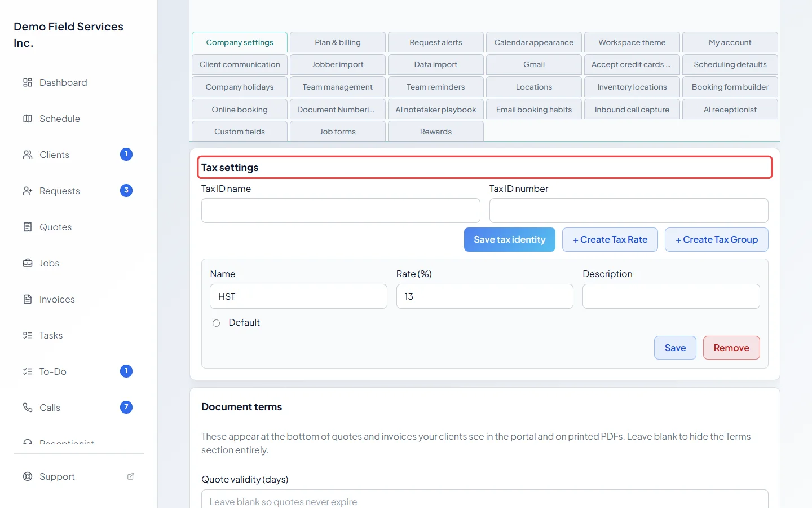This screenshot has width=812, height=508.
Task: Click the Calls badge showing 7
Action: [126, 407]
